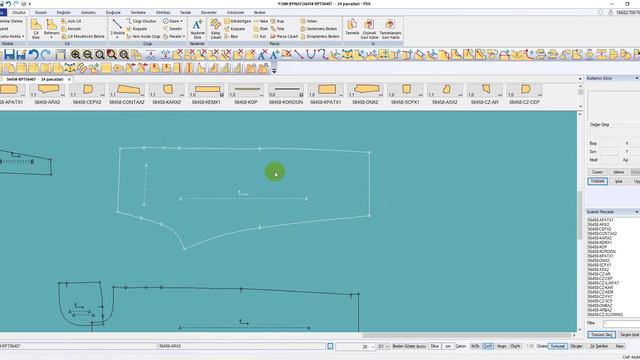Toggle the Çıt Şekilleri status bar button

599,346
